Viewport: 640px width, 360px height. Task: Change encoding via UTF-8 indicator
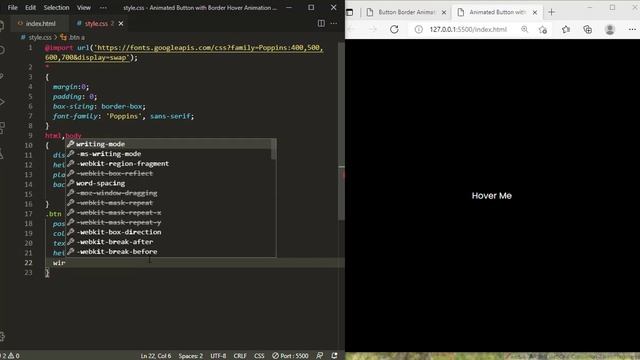pos(218,356)
